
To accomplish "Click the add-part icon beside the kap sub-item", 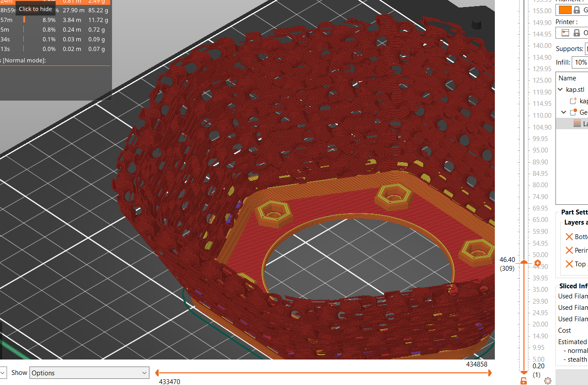I will (573, 101).
